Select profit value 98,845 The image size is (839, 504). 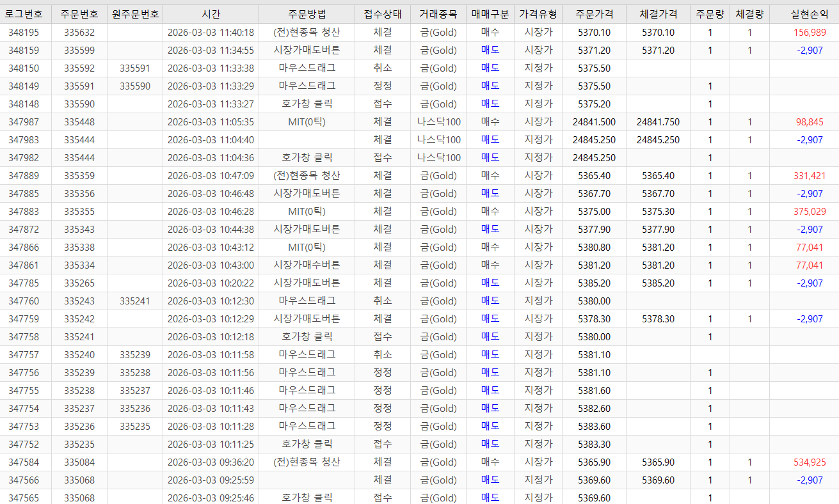coord(810,122)
